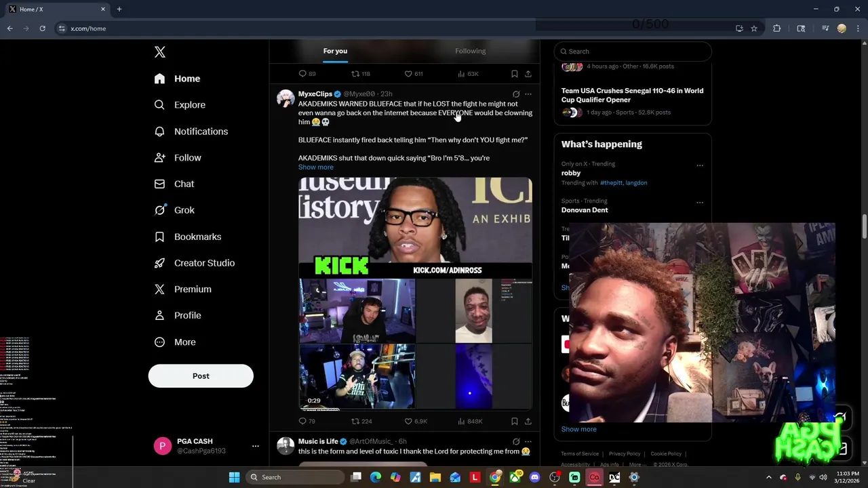Open Microsoft Edge from the taskbar
Viewport: 868px width, 488px height.
coord(376,477)
